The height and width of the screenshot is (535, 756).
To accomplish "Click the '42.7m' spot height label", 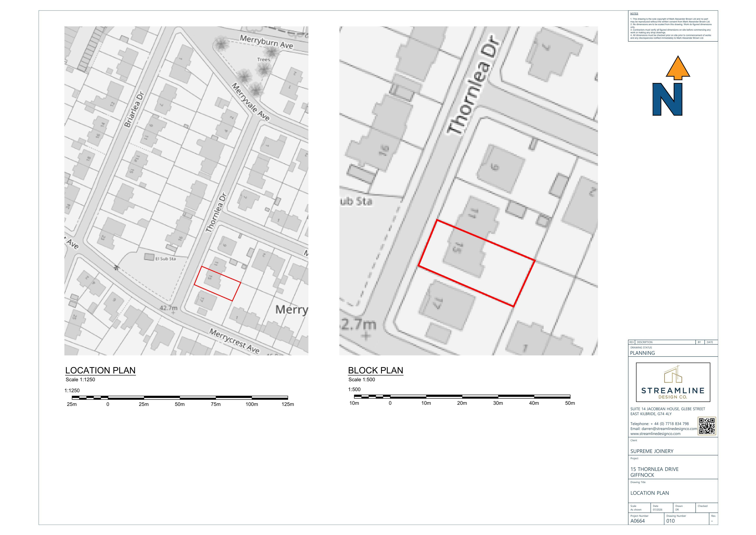I will coord(169,308).
